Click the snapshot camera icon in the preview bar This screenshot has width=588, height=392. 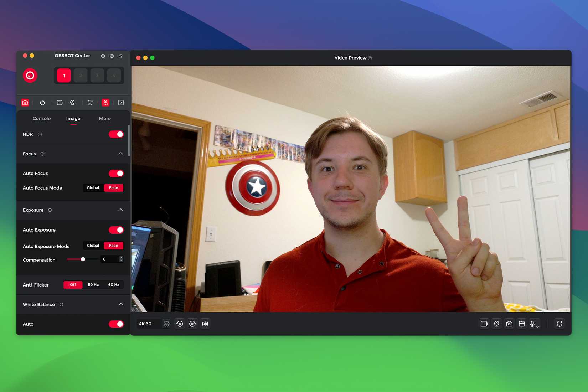point(509,324)
